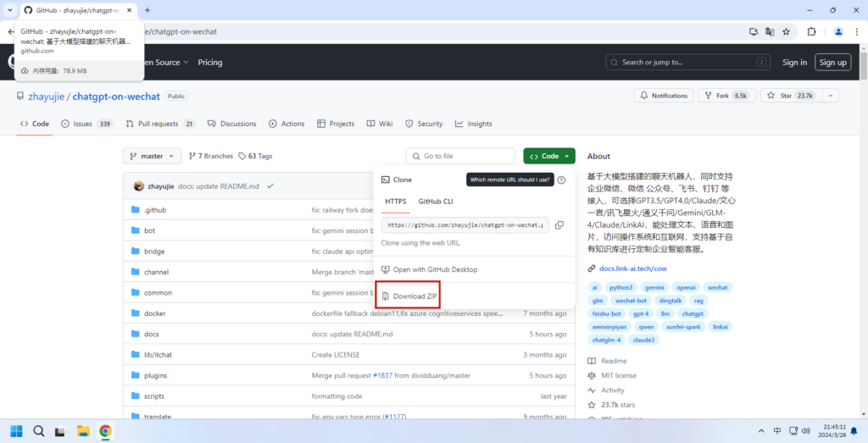Open the bot folder

149,230
